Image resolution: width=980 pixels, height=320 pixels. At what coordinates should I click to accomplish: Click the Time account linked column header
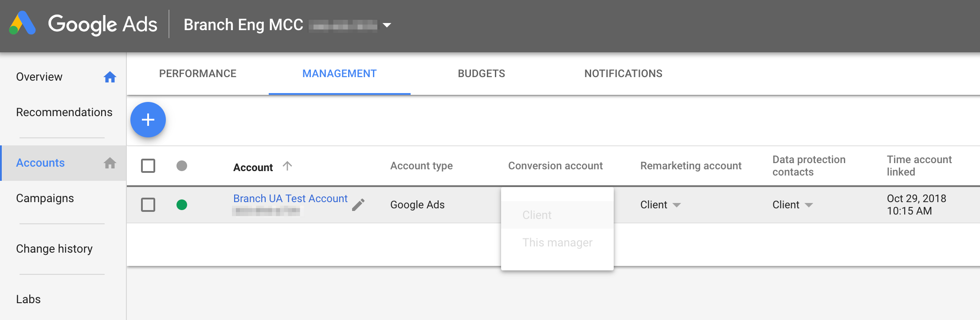point(919,166)
